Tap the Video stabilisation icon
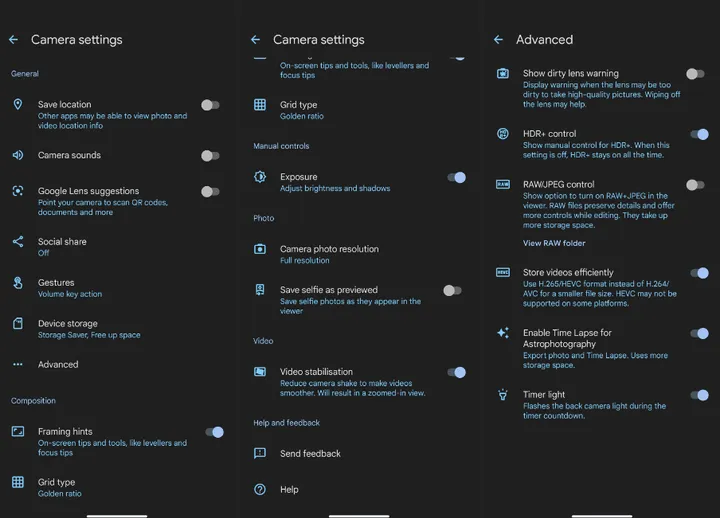720x518 pixels. pos(259,372)
